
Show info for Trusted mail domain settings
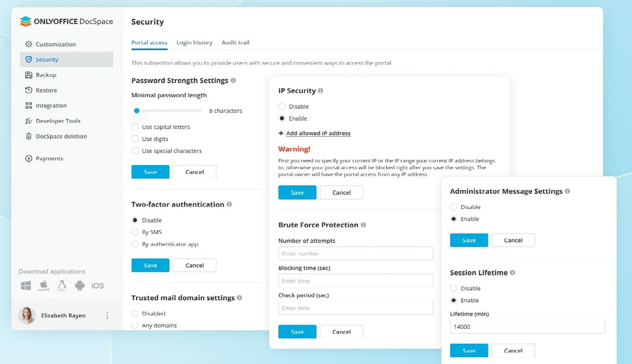tap(239, 298)
